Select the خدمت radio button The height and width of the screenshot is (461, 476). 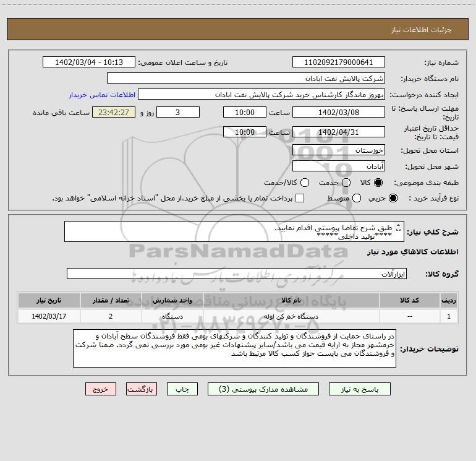[346, 183]
